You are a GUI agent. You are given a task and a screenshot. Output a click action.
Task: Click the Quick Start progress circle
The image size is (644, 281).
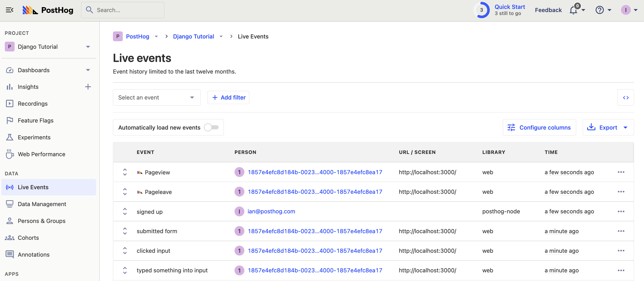[481, 10]
